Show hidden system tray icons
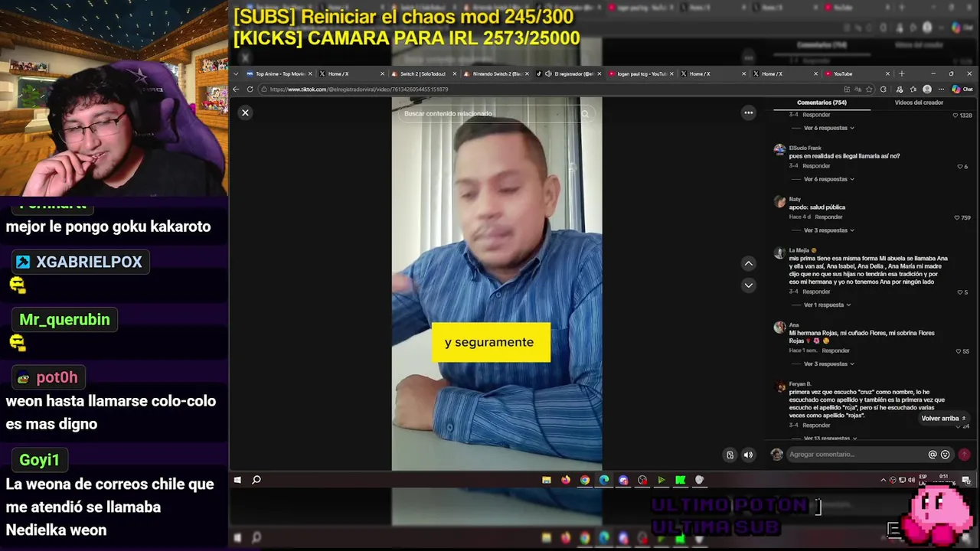 point(883,480)
